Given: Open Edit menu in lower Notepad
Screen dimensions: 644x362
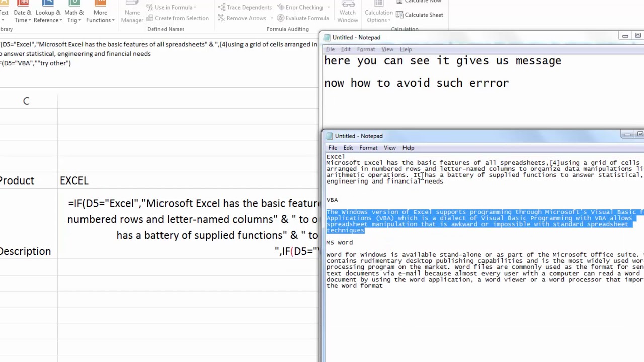Looking at the screenshot, I should 348,148.
